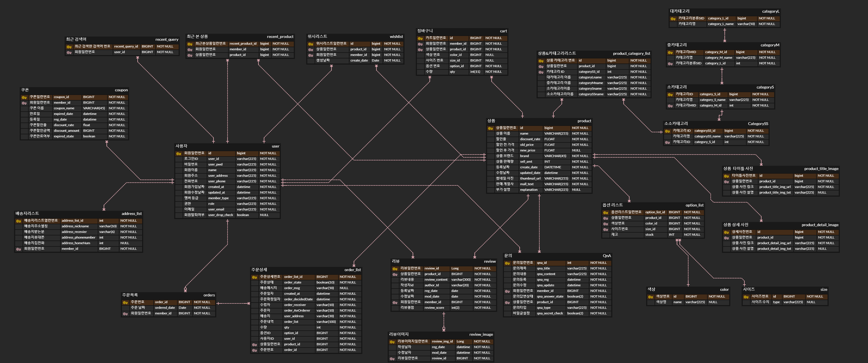Click the primary key icon for category_L_id in categoryL
This screenshot has width=868, height=363.
[x=673, y=19]
